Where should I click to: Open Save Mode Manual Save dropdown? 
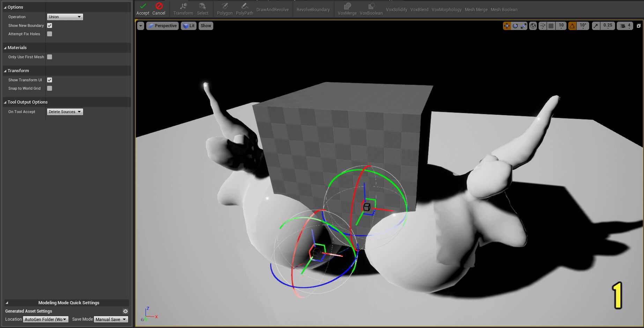click(111, 319)
